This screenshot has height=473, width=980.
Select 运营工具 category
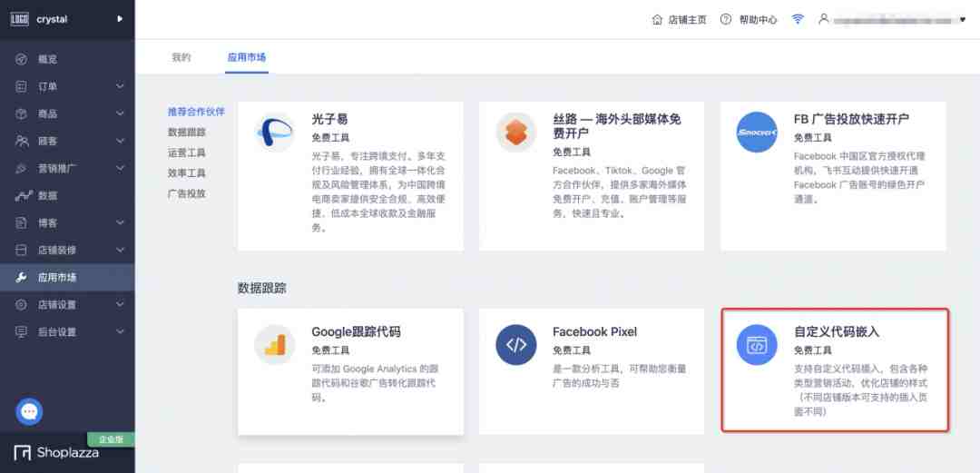[187, 153]
